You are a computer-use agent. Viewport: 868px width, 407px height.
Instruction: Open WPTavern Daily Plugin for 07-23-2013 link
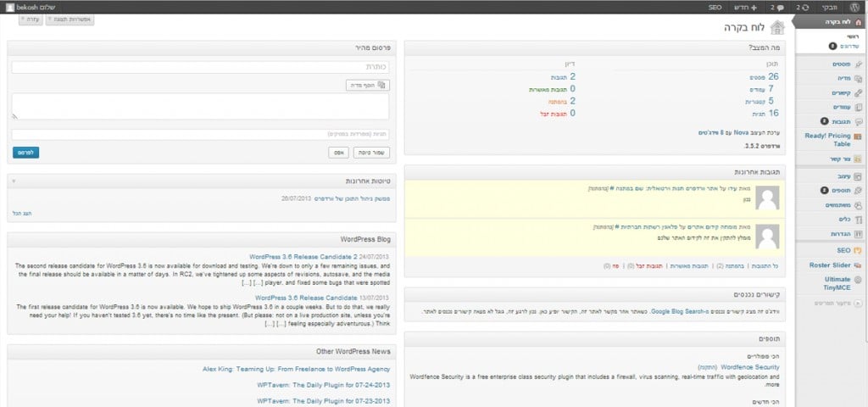[x=323, y=401]
